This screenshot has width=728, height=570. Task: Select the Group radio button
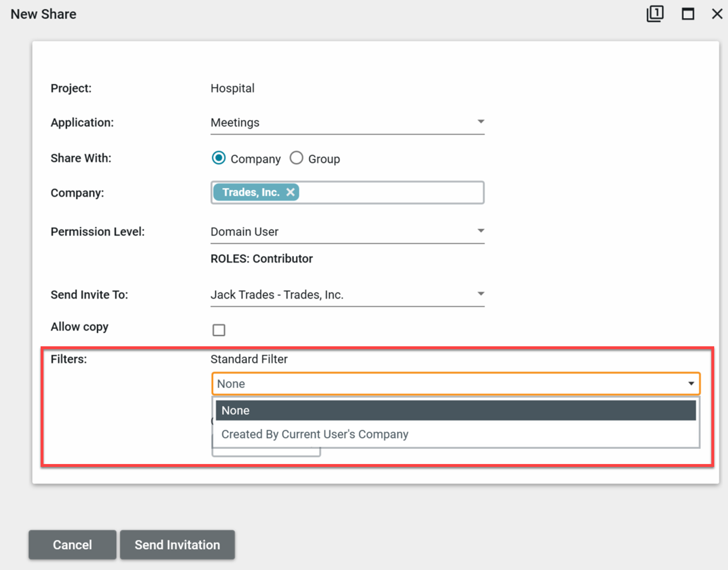296,158
